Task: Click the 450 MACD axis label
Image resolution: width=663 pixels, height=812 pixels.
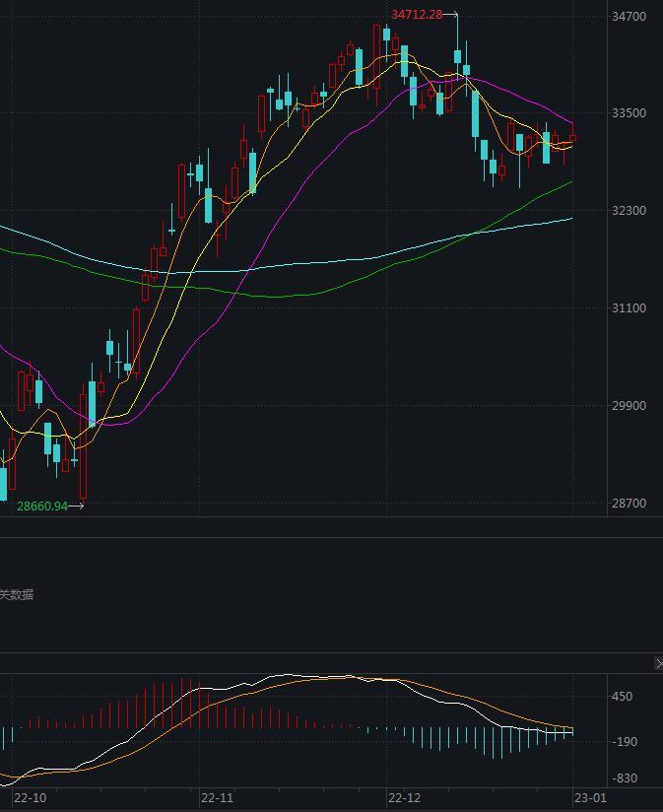Action: [x=623, y=697]
